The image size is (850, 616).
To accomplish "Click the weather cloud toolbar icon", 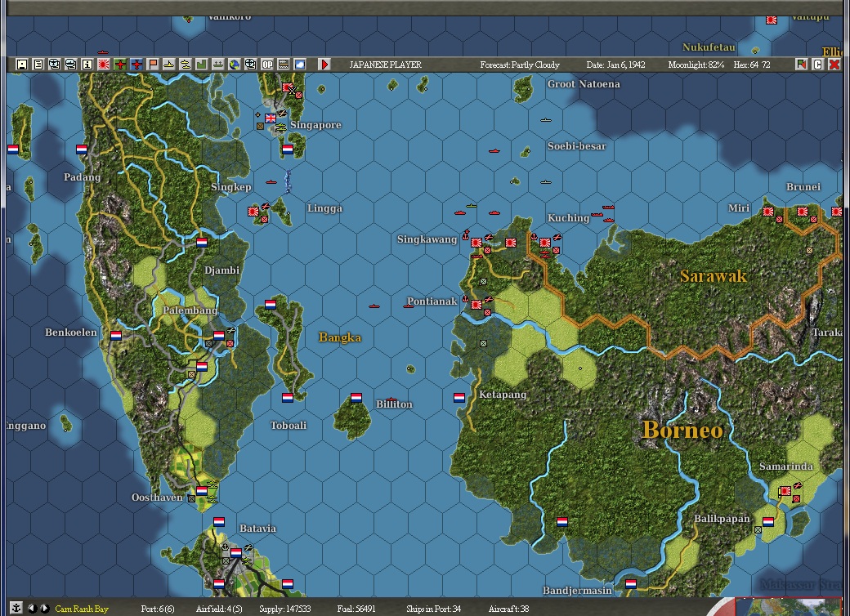I will (300, 65).
